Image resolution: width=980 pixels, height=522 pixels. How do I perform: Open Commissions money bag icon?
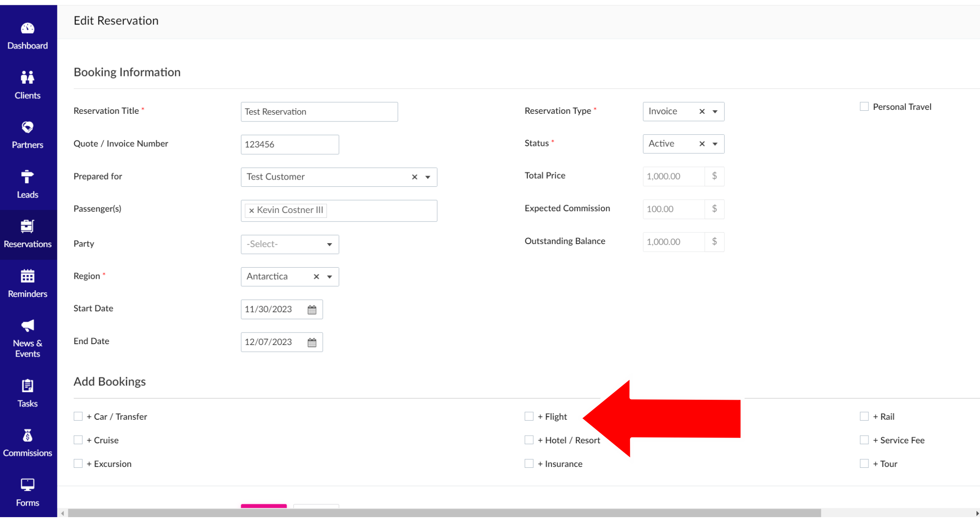click(x=27, y=436)
